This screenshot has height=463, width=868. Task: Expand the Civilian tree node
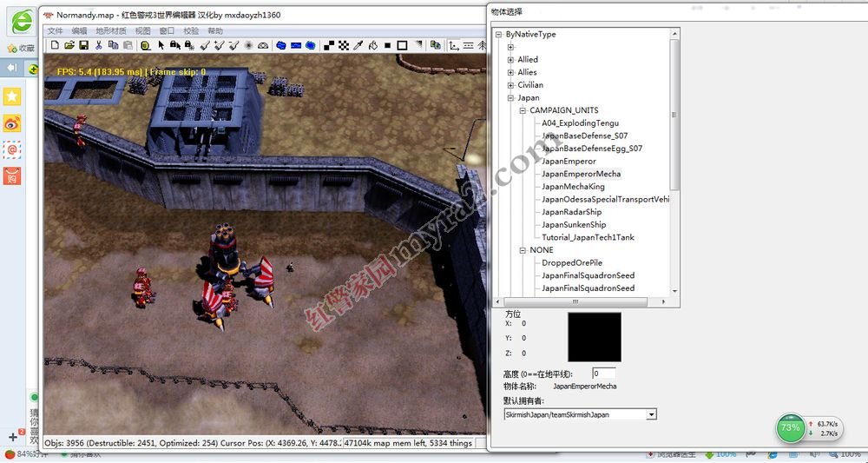pos(510,85)
